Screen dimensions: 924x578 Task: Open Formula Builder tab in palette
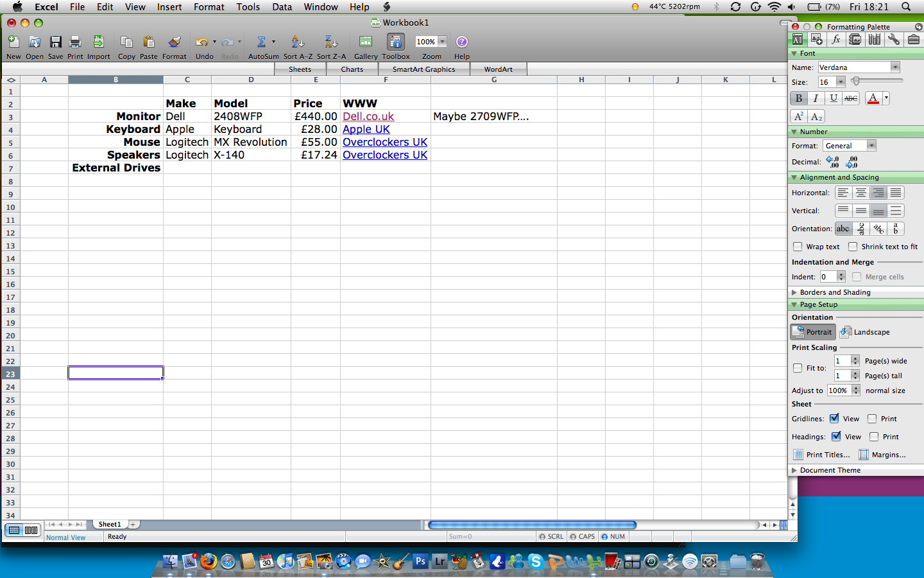pos(835,39)
